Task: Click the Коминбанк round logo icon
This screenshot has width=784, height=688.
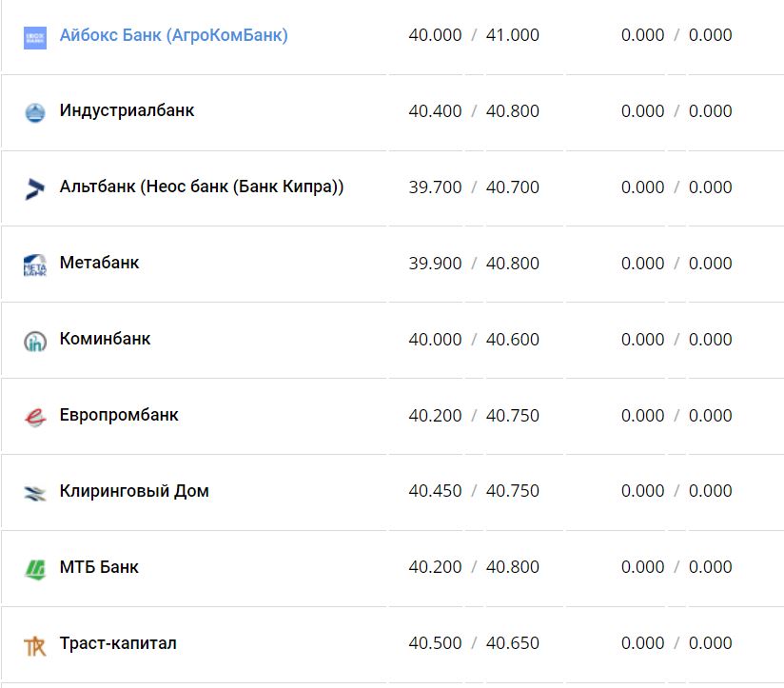Action: pos(35,341)
